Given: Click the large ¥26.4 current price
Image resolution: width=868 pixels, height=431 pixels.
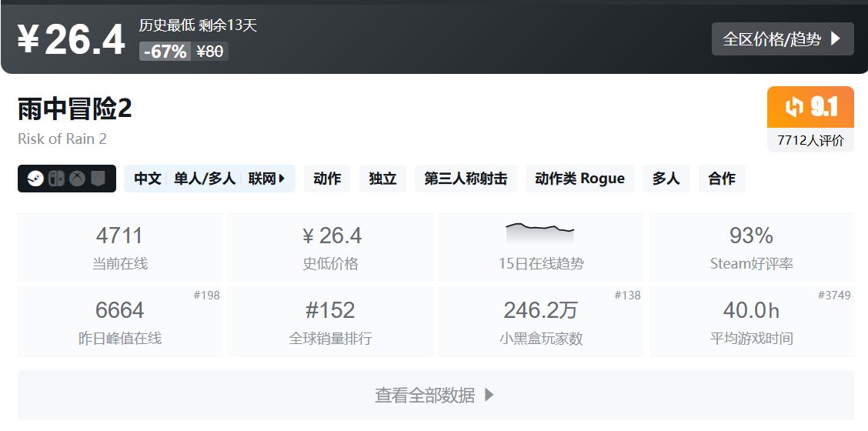Looking at the screenshot, I should pyautogui.click(x=71, y=40).
